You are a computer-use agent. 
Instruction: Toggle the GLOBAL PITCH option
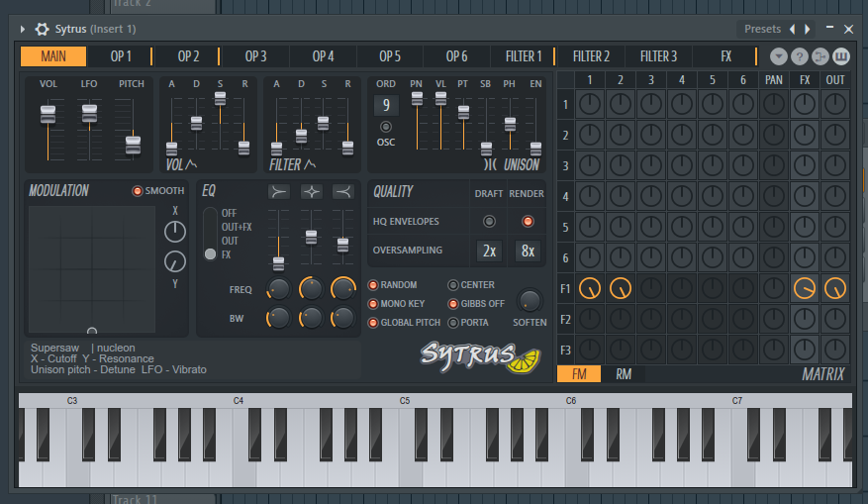[373, 323]
